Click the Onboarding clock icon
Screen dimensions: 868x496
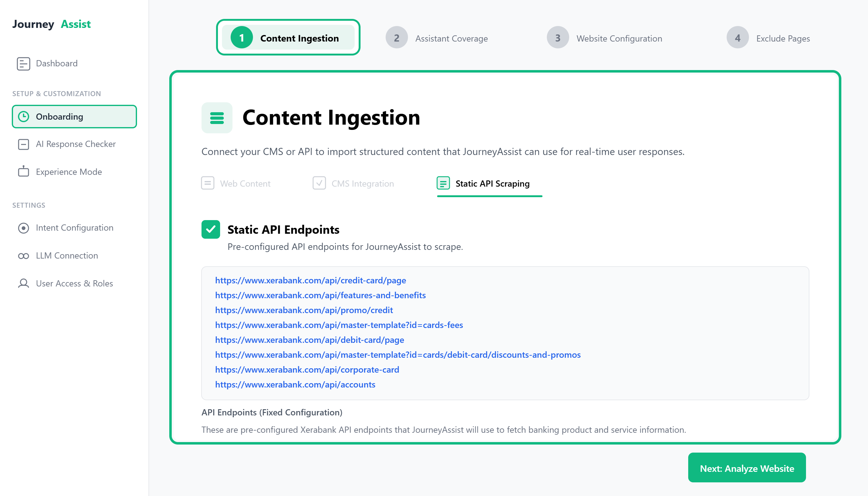[x=24, y=117]
